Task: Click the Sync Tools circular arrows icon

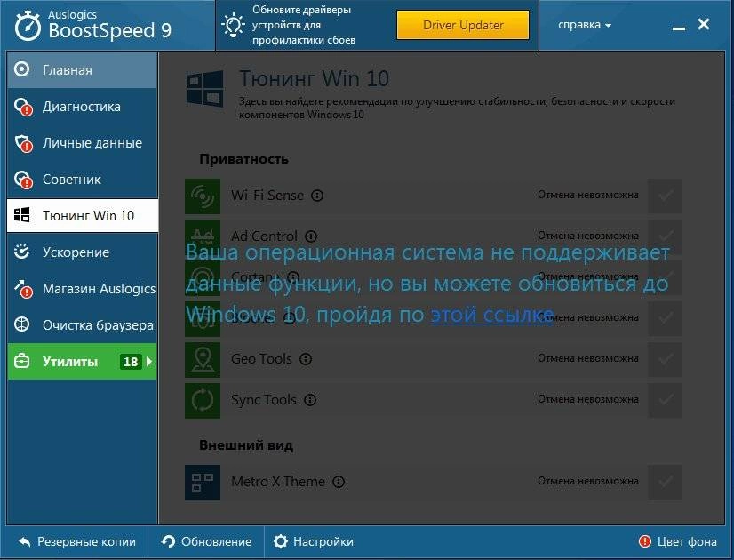Action: [203, 400]
